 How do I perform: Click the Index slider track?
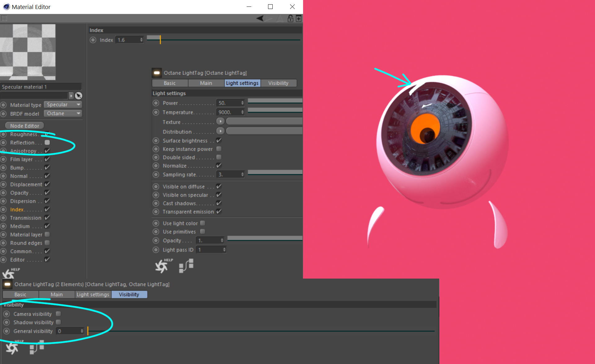click(223, 40)
